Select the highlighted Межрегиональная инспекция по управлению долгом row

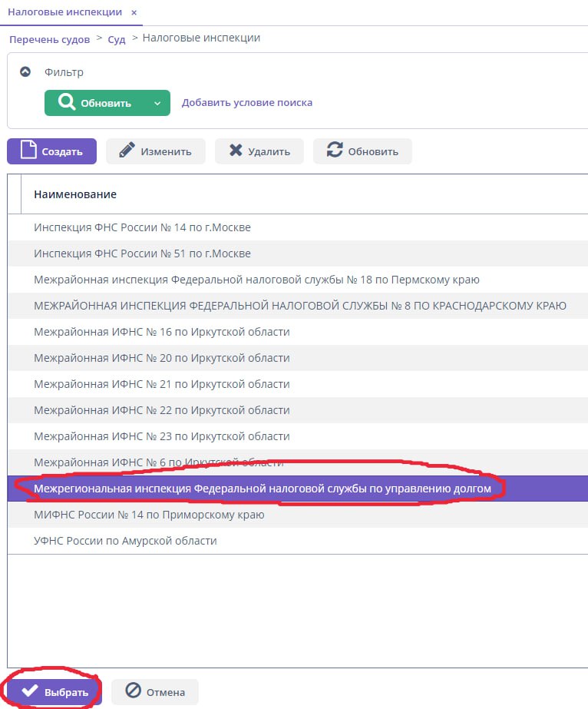(262, 489)
